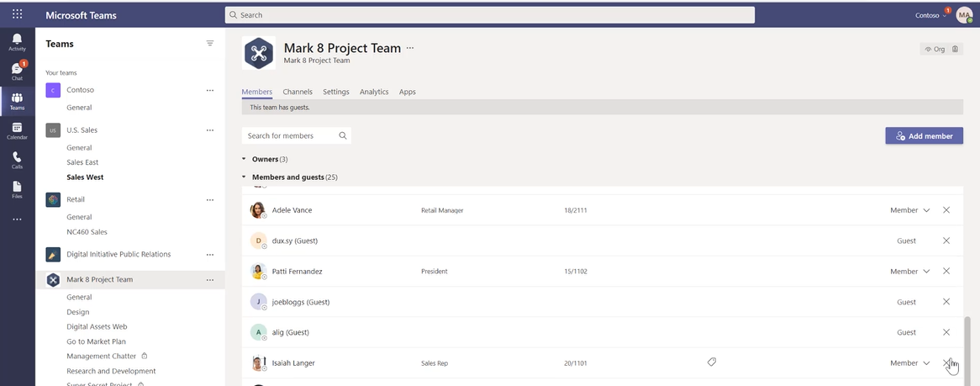Remove alig guest from the team
The height and width of the screenshot is (386, 980).
pos(946,332)
